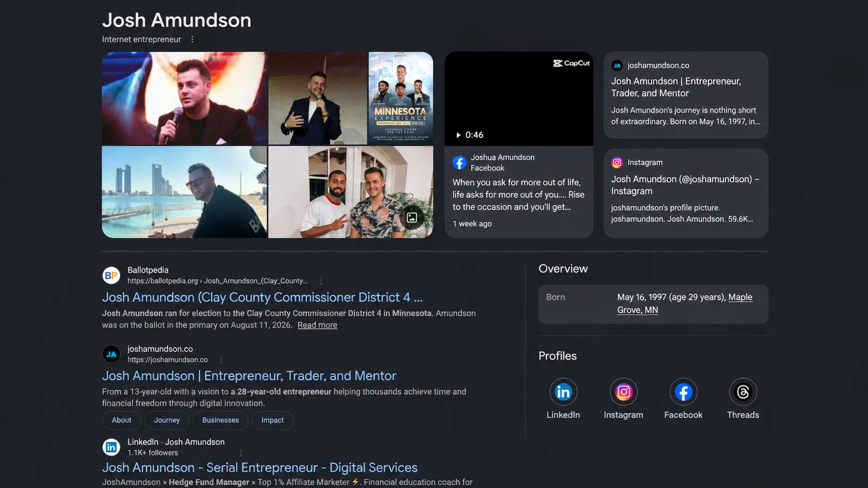Open more options next to Internet entrepreneur
The width and height of the screenshot is (868, 488).
[x=192, y=39]
